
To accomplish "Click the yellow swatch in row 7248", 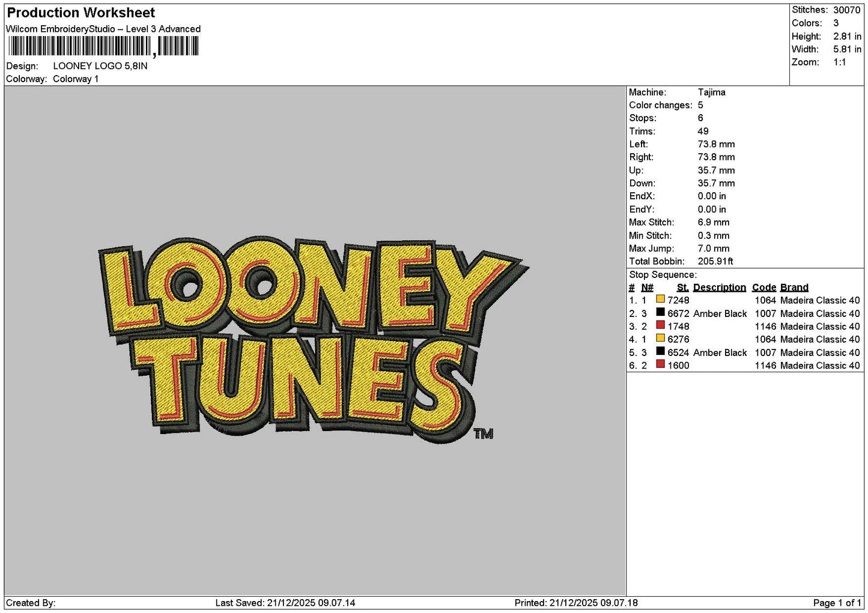I will (x=660, y=299).
